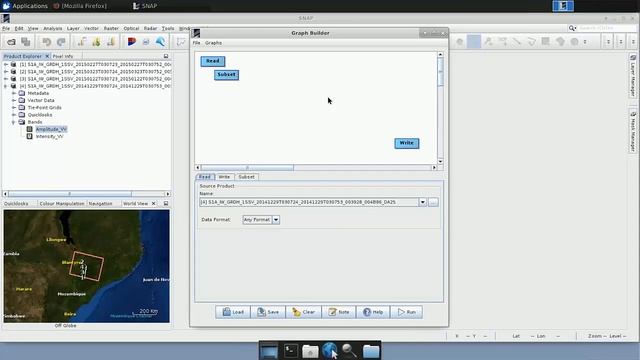Expand the Metadata folder
The width and height of the screenshot is (640, 360).
[x=14, y=93]
